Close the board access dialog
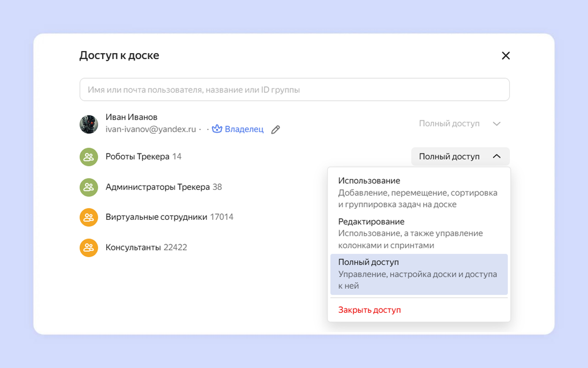588x368 pixels. (x=506, y=56)
